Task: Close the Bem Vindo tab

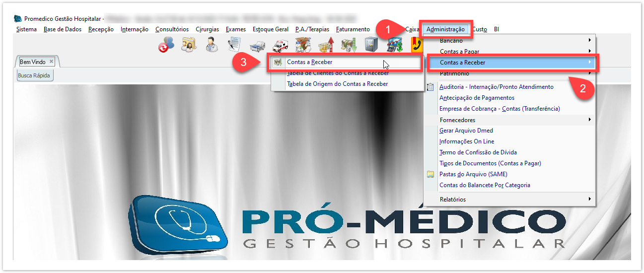Action: (51, 62)
